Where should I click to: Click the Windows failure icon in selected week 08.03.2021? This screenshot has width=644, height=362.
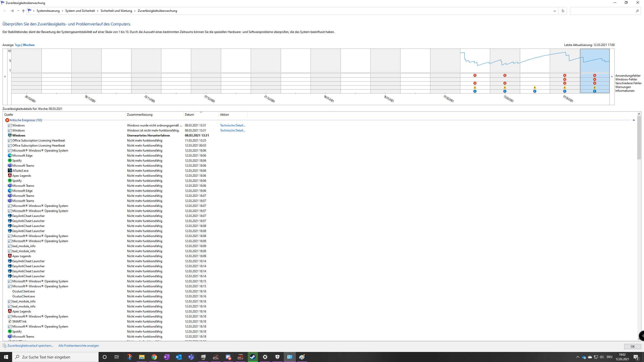point(594,79)
